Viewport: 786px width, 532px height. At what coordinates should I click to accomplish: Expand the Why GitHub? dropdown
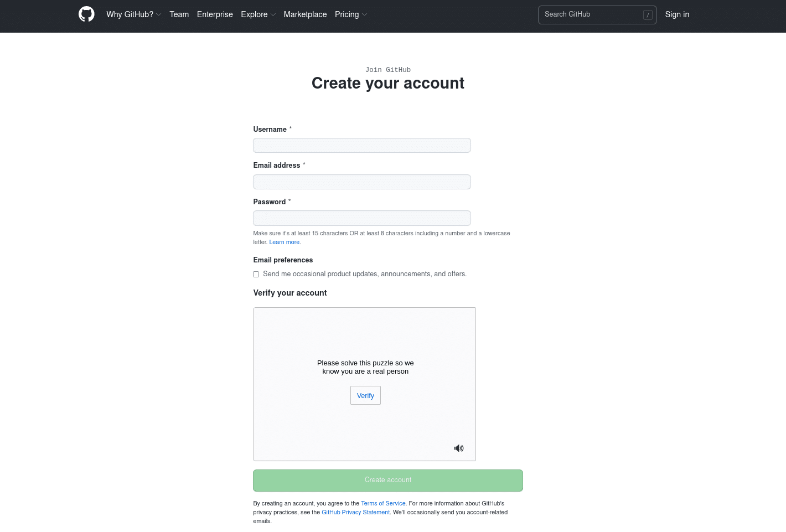pos(134,14)
